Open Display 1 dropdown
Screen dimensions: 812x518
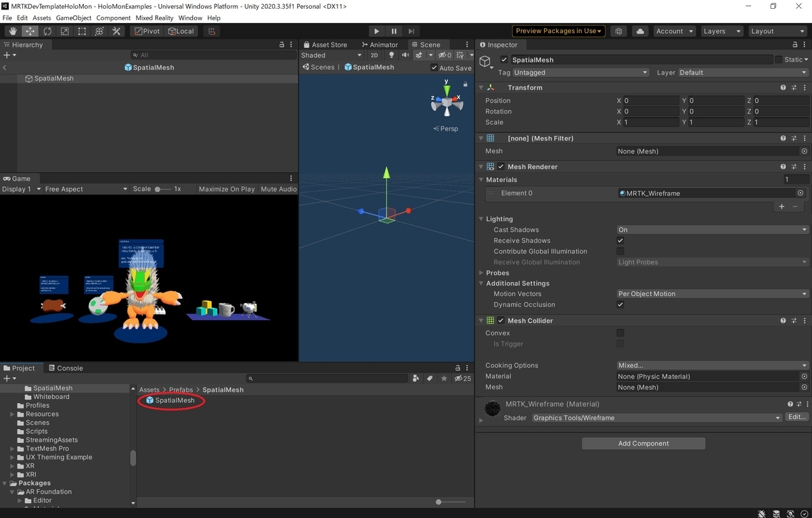click(x=22, y=189)
